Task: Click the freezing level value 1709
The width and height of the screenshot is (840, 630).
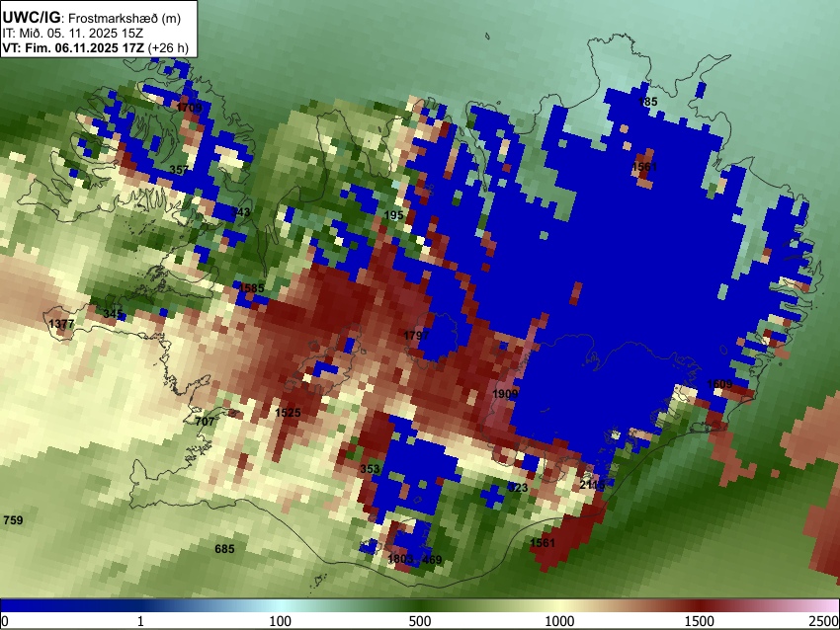Action: point(189,108)
